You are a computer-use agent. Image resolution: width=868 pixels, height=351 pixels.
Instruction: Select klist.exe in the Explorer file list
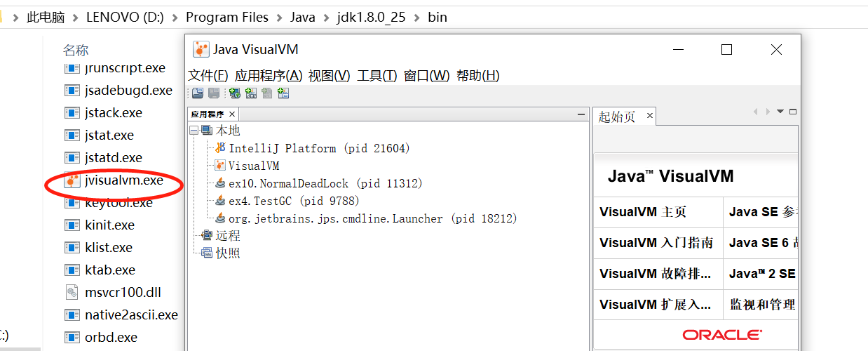pos(99,248)
